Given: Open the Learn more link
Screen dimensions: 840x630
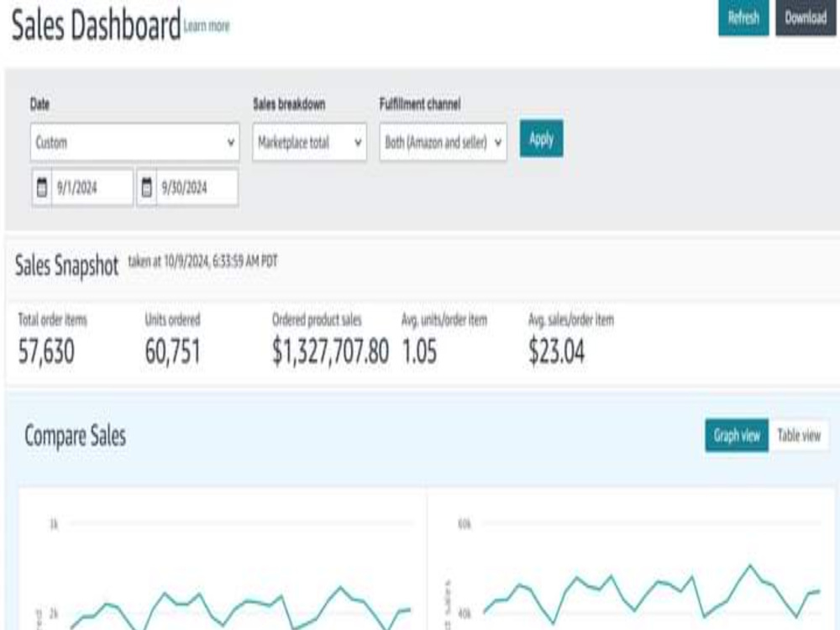Looking at the screenshot, I should 207,26.
